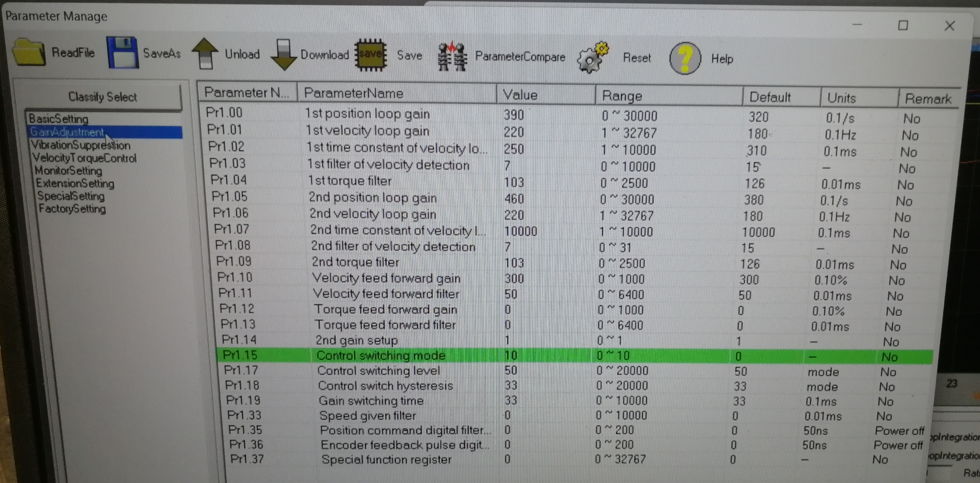This screenshot has height=483, width=980.
Task: Click the Value column header
Action: click(x=520, y=94)
